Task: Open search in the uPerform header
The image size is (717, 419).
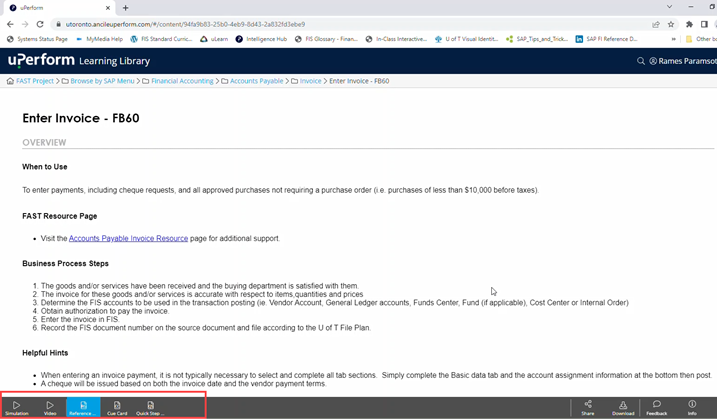Action: [x=641, y=61]
